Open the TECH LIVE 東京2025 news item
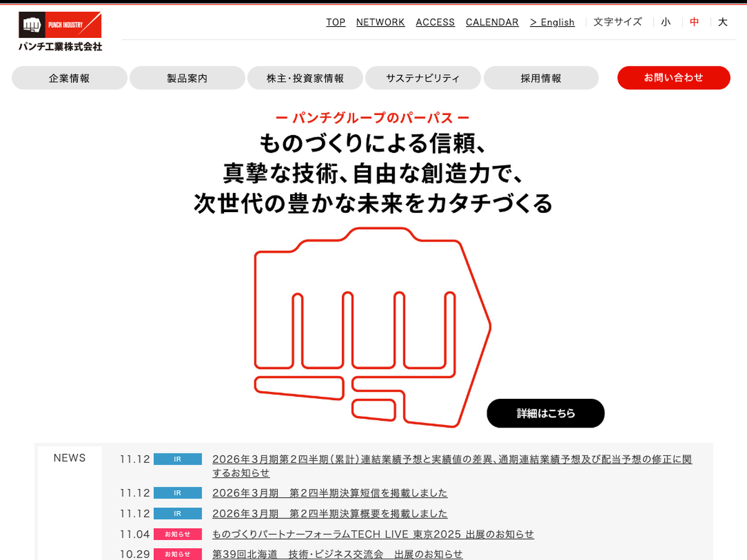Screen dimensions: 747x560 [373, 534]
